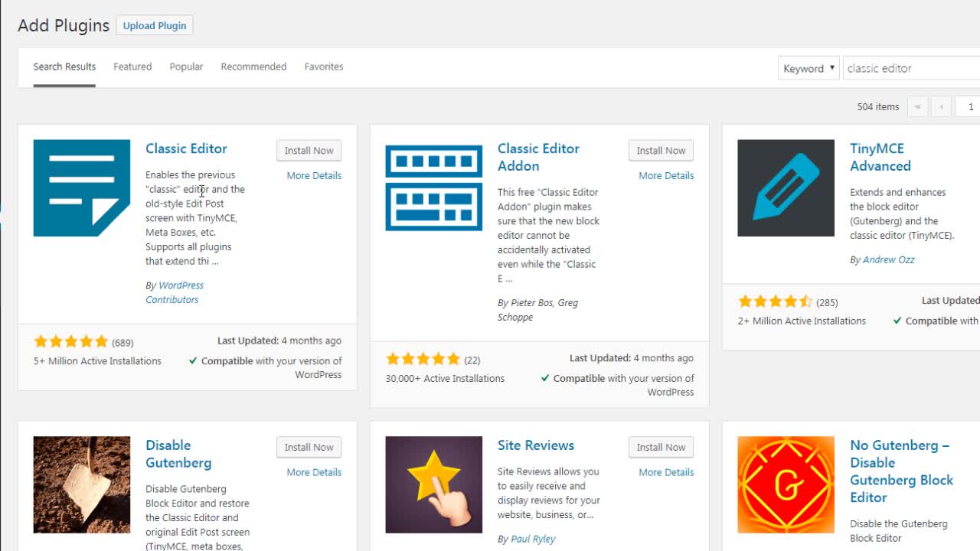Viewport: 980px width, 551px height.
Task: Click the (689) ratings count
Action: pyautogui.click(x=122, y=343)
